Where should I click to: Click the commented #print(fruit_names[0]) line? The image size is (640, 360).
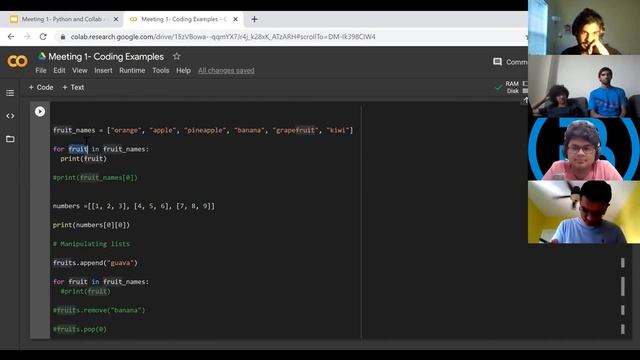pyautogui.click(x=95, y=178)
